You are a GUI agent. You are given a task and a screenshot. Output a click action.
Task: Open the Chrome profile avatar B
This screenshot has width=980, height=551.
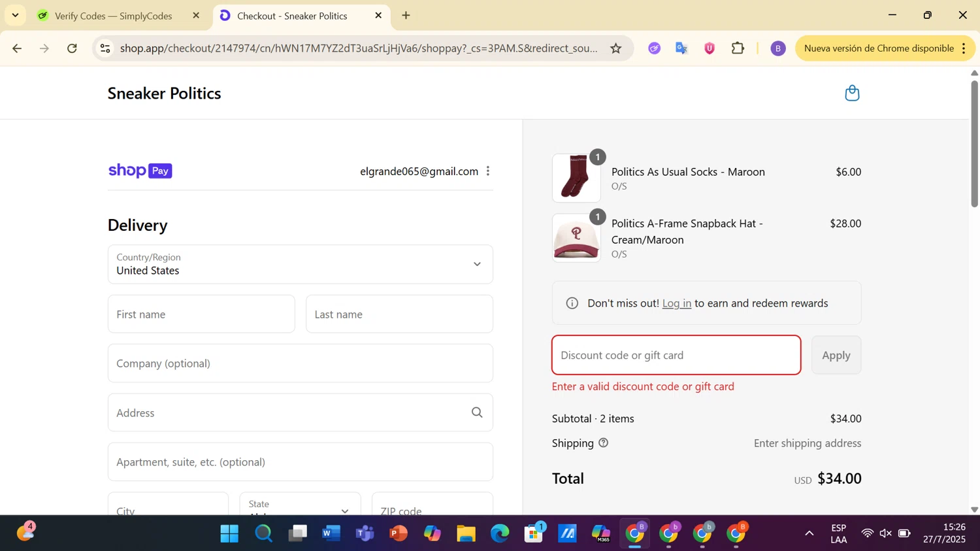point(777,48)
